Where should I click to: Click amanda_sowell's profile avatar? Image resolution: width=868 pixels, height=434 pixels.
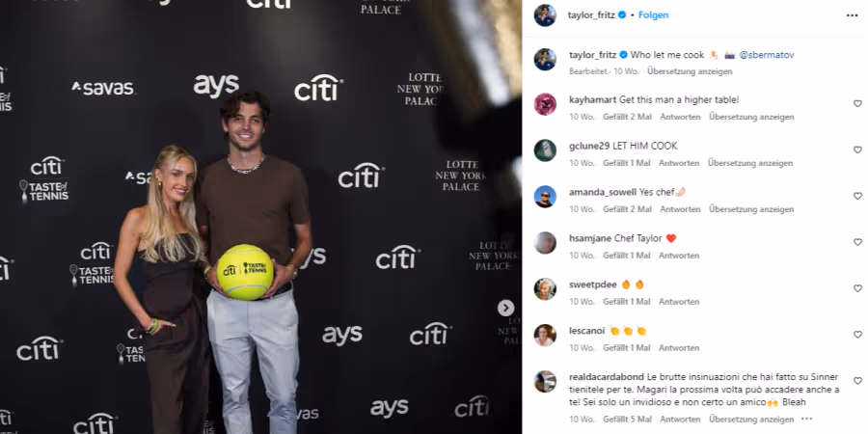tap(545, 197)
